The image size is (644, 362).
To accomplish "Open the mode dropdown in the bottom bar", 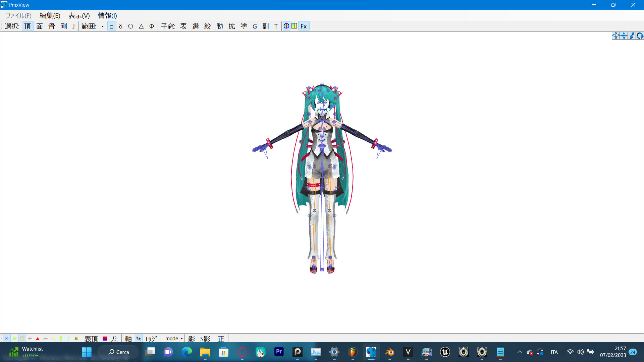I will tap(173, 339).
